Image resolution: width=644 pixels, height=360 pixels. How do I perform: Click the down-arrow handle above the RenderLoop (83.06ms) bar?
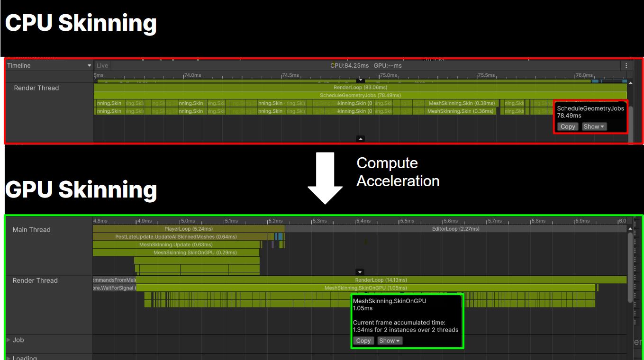pos(360,81)
